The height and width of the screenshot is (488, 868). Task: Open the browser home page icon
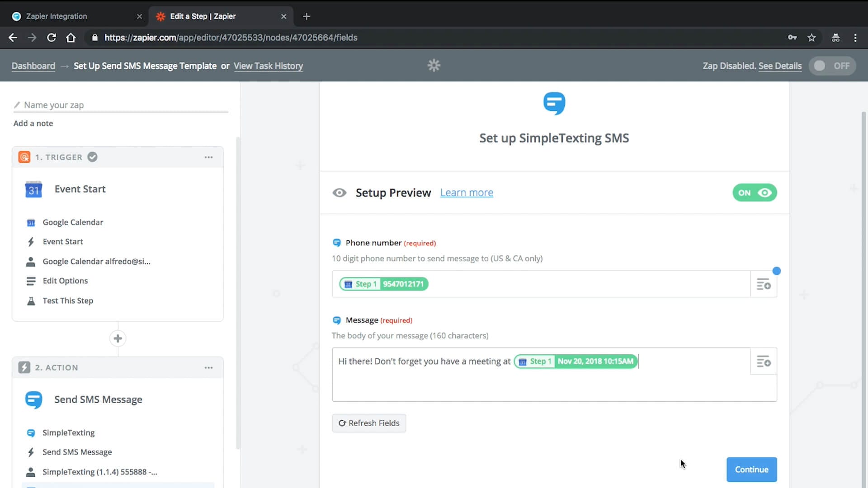(x=71, y=38)
